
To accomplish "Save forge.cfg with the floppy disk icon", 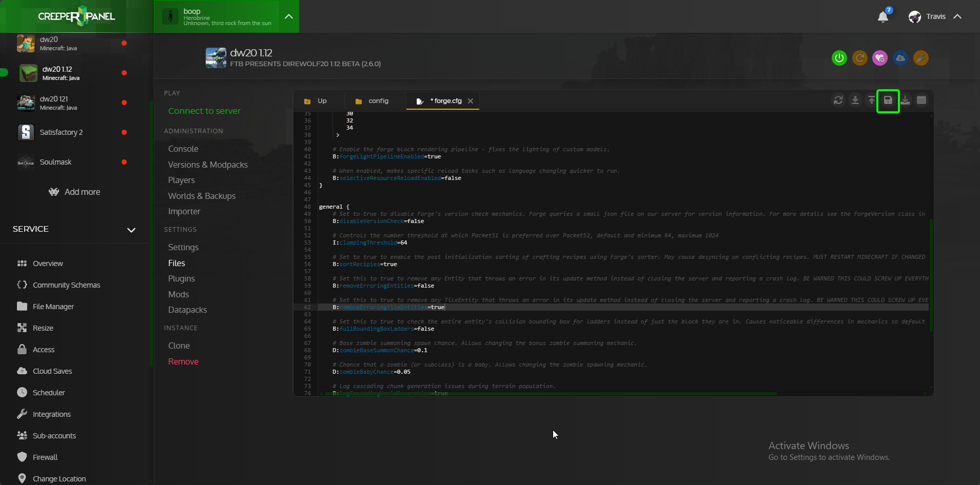I will click(888, 100).
